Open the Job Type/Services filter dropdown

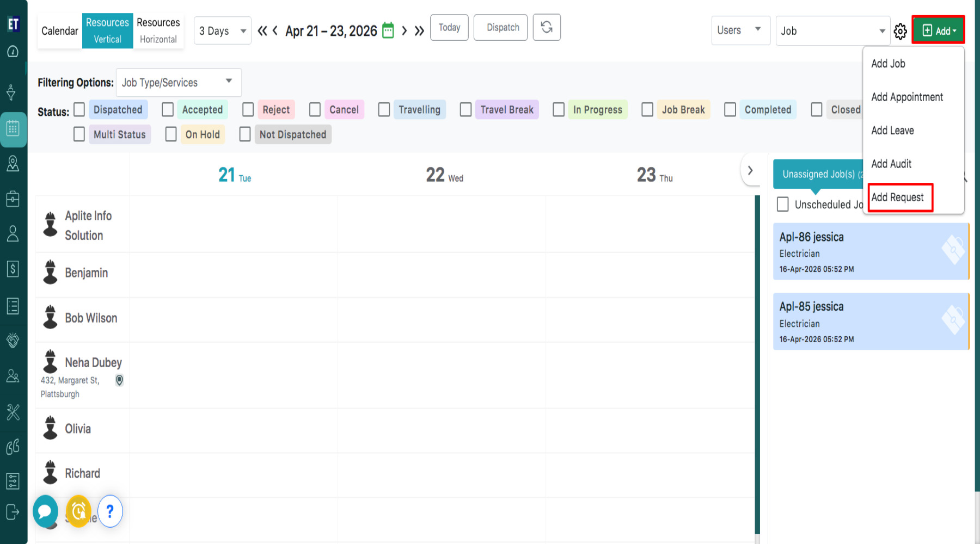click(x=179, y=83)
